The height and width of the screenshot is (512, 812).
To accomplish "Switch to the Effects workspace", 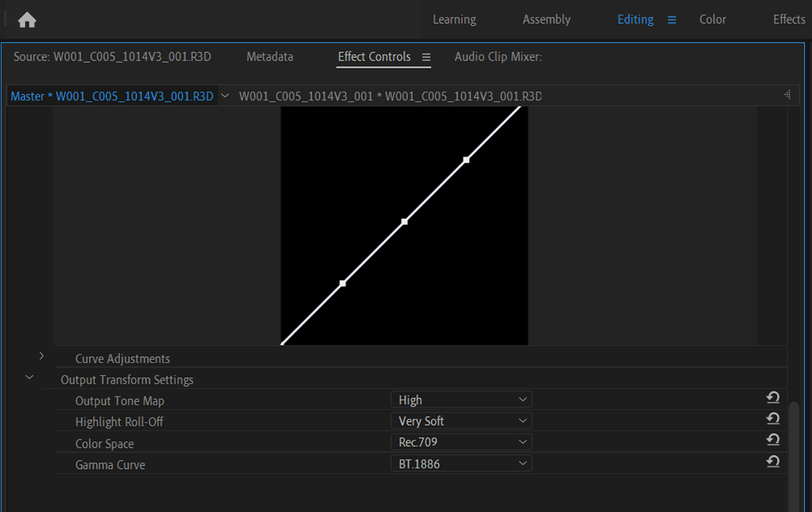I will point(789,19).
